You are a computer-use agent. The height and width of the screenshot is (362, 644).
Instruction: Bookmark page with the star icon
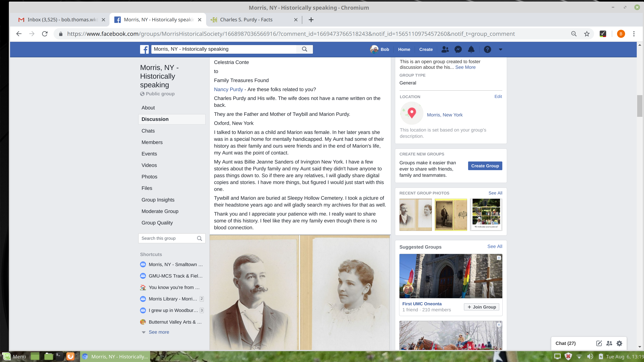coord(587,34)
